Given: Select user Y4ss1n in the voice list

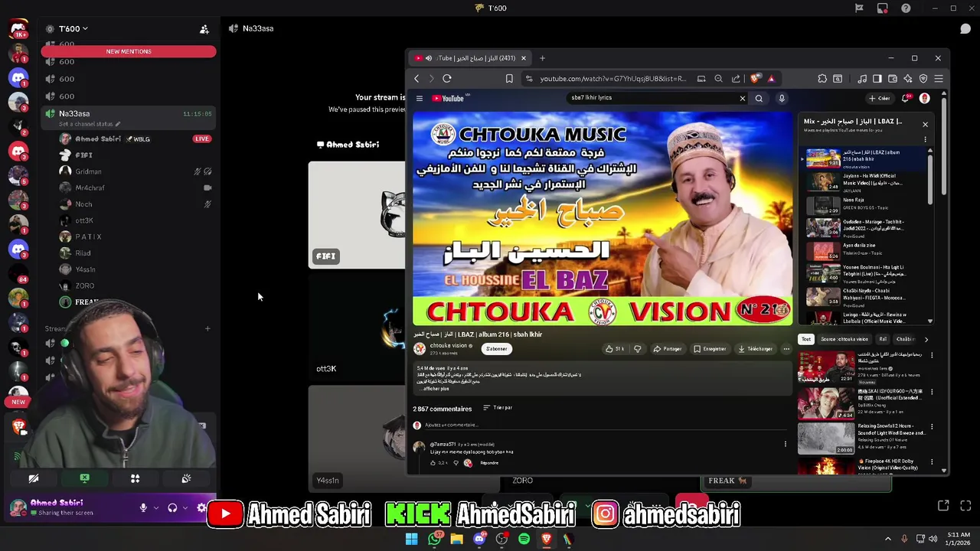Looking at the screenshot, I should pyautogui.click(x=85, y=269).
